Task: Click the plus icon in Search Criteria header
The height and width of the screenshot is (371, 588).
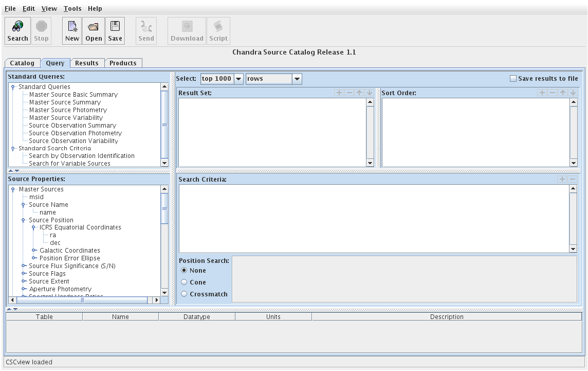Action: (x=562, y=179)
